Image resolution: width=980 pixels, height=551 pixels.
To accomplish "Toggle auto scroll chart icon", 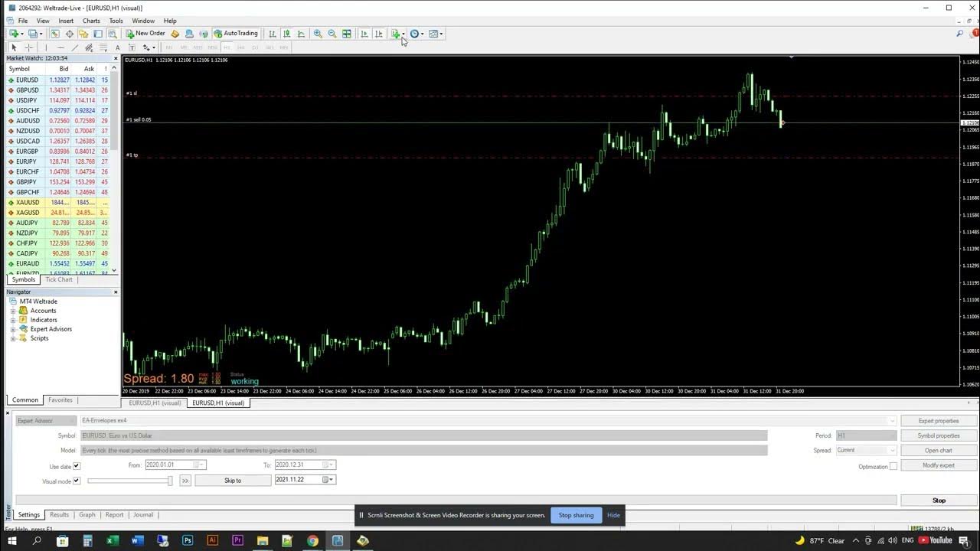I will [x=364, y=34].
